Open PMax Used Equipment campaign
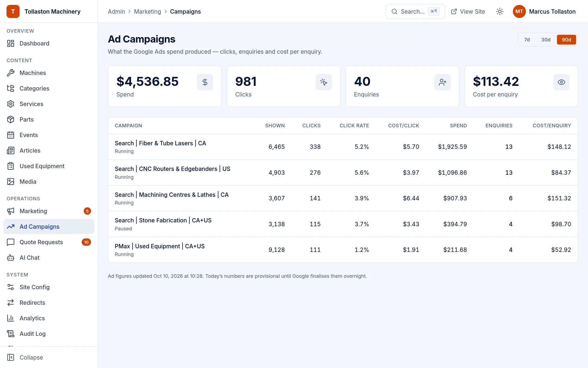Viewport: 588px width, 368px height. [x=343, y=250]
